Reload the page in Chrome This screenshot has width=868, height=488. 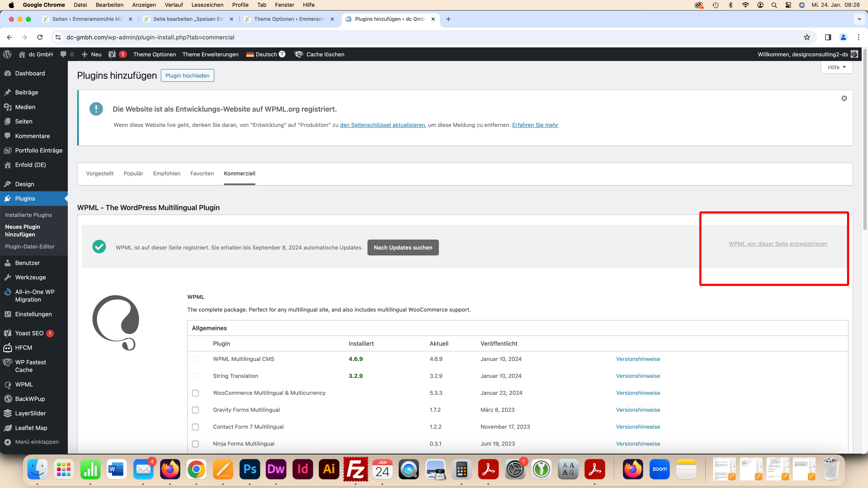point(40,37)
